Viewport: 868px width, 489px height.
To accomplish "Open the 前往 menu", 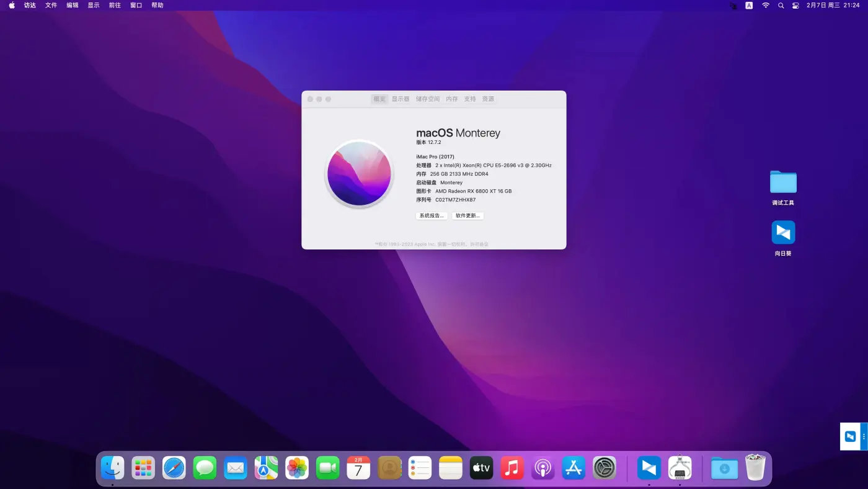I will click(x=115, y=6).
